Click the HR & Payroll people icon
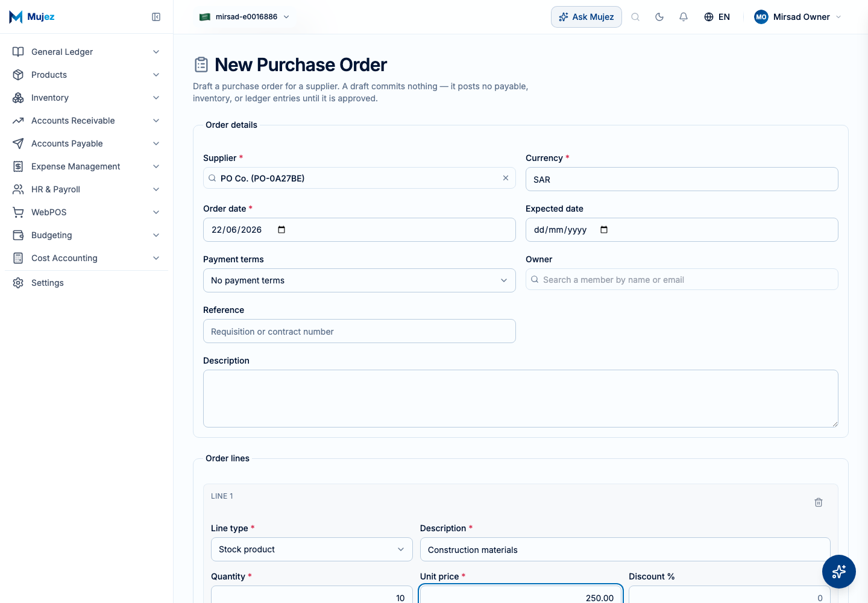Screen dimensions: 868x603 (18, 189)
